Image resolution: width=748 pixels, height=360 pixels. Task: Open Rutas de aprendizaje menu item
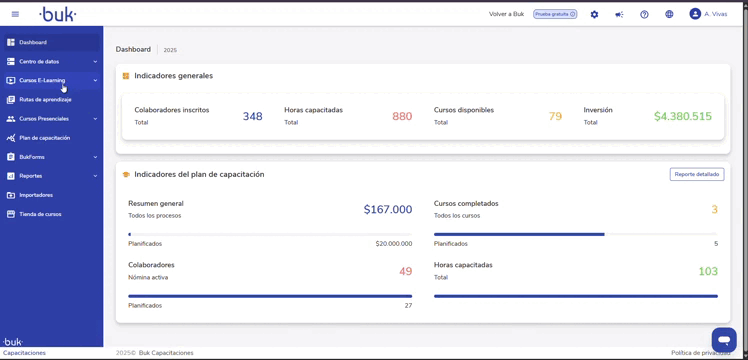(52, 100)
